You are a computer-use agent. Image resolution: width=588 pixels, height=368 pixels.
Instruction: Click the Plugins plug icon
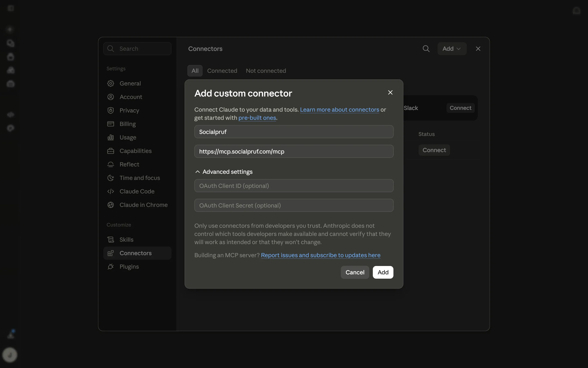[x=110, y=267]
